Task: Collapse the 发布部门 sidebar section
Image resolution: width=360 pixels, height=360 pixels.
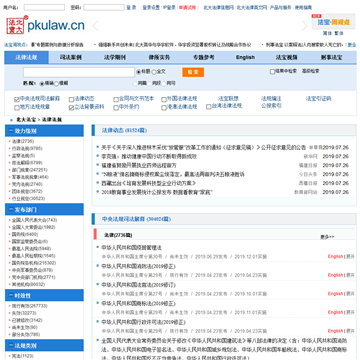Action: click(x=11, y=210)
